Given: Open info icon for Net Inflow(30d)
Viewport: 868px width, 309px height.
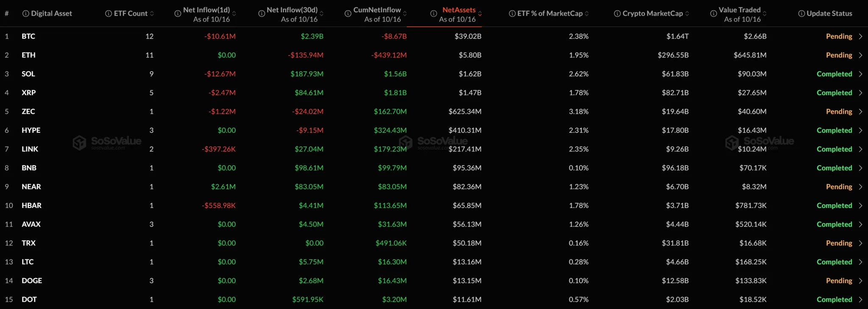Looking at the screenshot, I should (262, 14).
